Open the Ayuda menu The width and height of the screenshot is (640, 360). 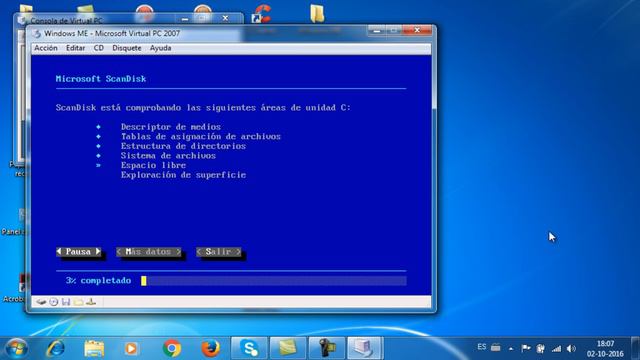[160, 48]
